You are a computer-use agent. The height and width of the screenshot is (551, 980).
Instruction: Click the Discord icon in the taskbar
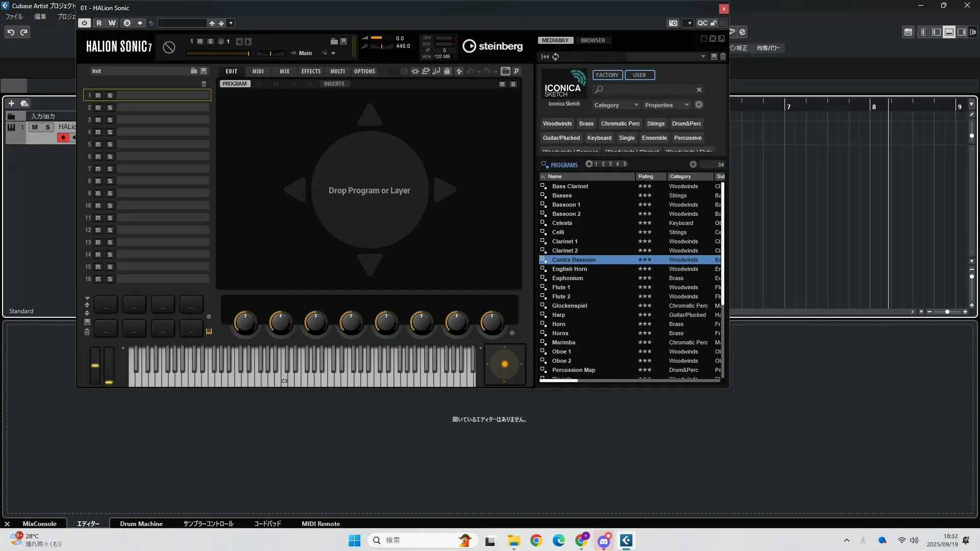(x=604, y=541)
